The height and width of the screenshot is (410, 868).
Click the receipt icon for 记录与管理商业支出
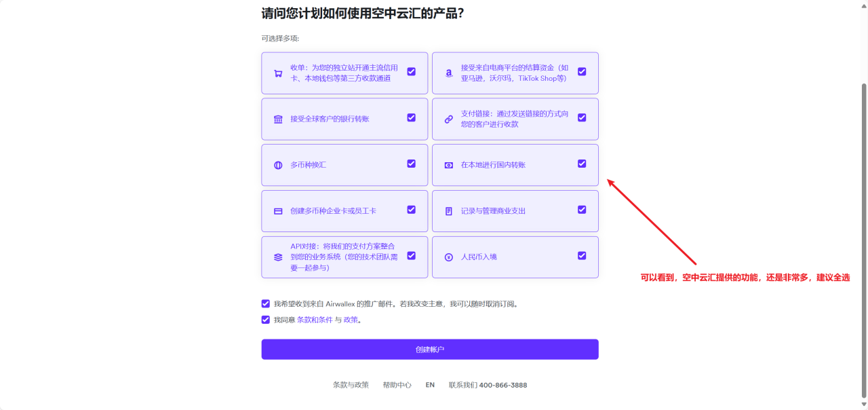[x=448, y=211]
